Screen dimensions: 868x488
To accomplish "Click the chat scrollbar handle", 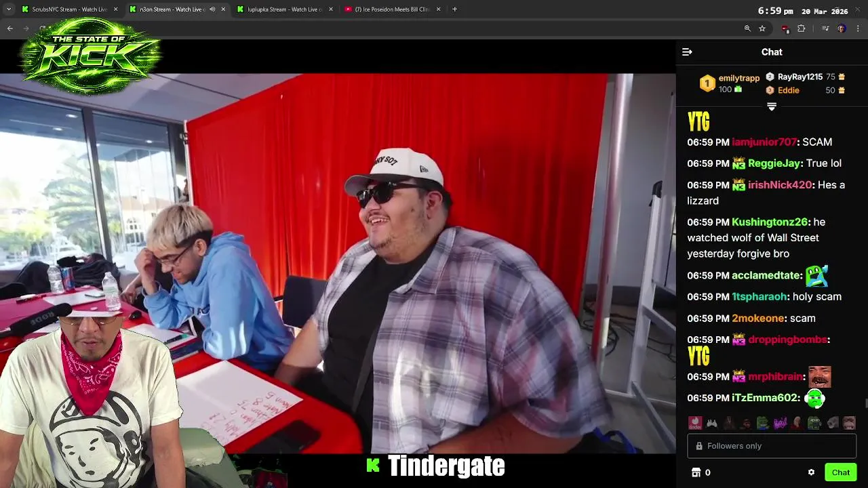I will 865,404.
